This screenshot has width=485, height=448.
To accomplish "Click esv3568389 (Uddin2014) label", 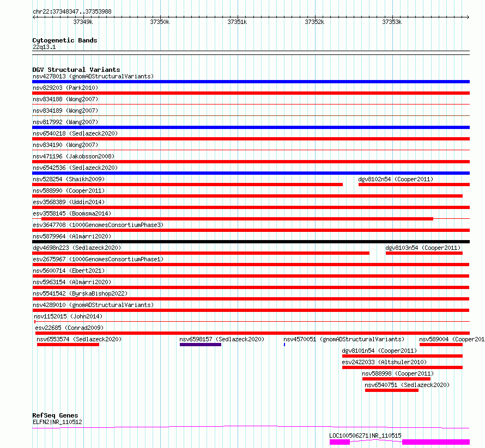I will click(x=69, y=202).
